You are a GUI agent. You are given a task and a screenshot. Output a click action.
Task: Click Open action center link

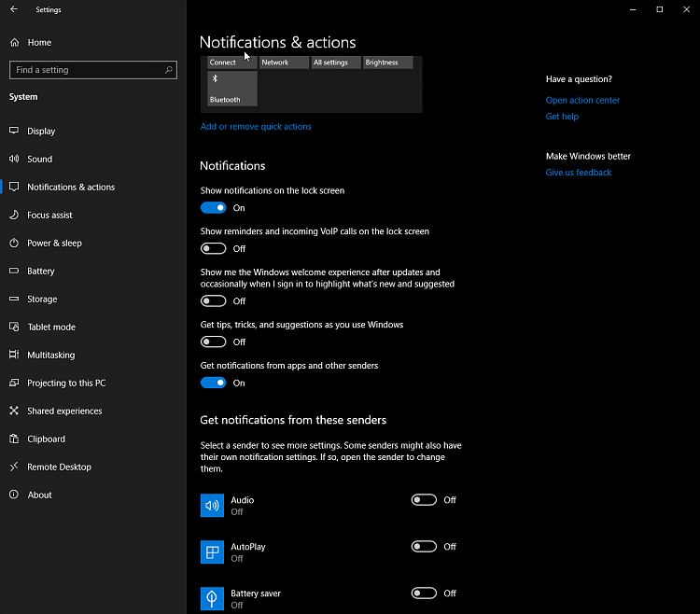582,100
